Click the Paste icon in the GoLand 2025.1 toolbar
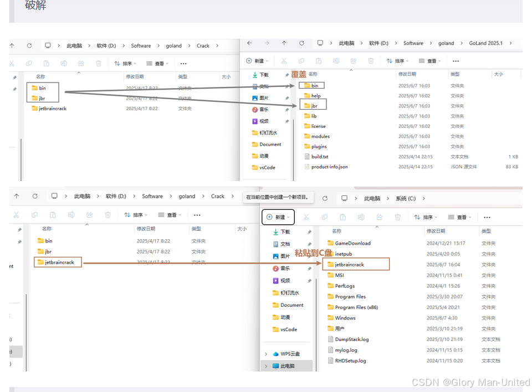Screen dimensions: 532x392 tap(319, 61)
